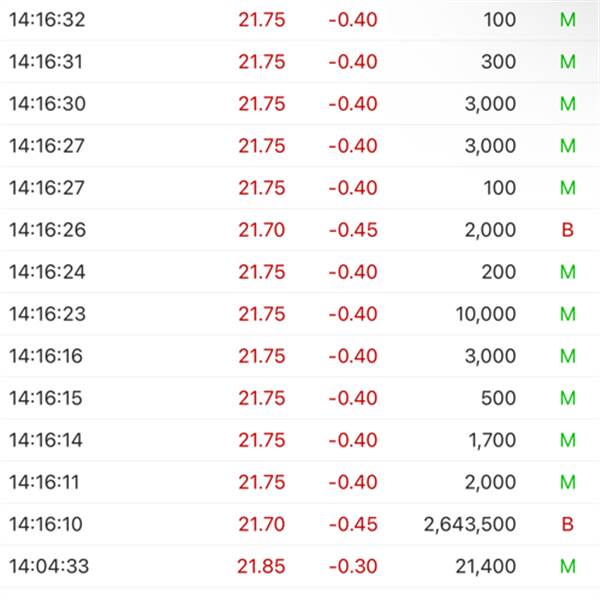This screenshot has width=600, height=600.
Task: Select the 14:16:32 trade row
Action: pyautogui.click(x=300, y=20)
